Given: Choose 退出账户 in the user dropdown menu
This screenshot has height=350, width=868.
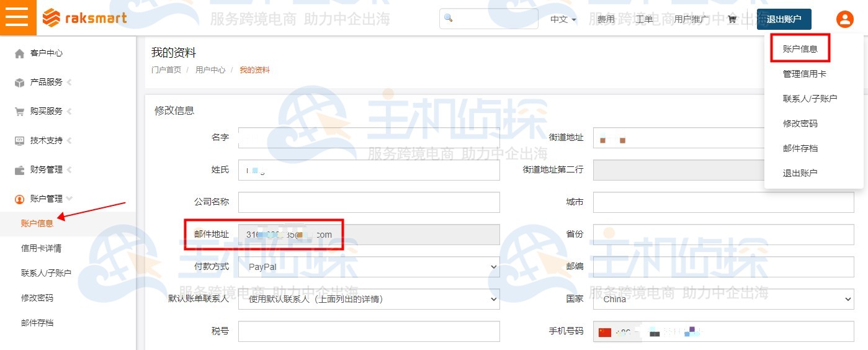Looking at the screenshot, I should pos(800,173).
